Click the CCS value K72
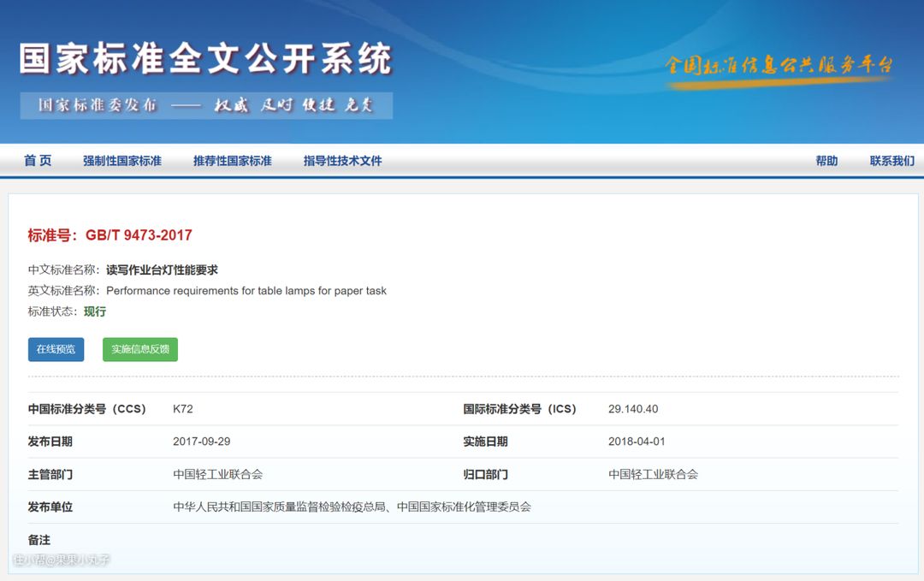 coord(183,409)
